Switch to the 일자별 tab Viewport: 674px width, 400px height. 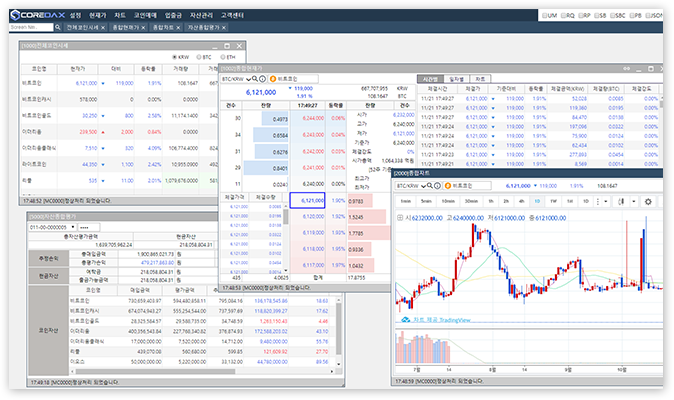(x=456, y=78)
